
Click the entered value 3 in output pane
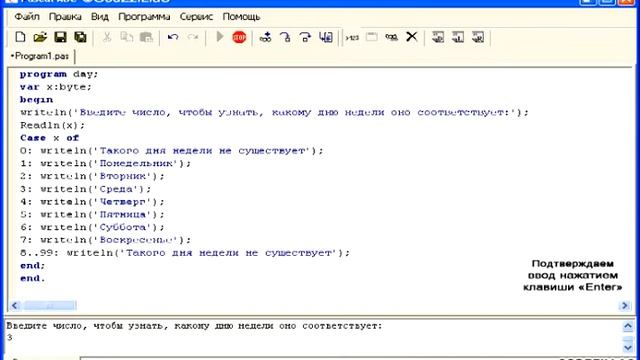[9, 338]
